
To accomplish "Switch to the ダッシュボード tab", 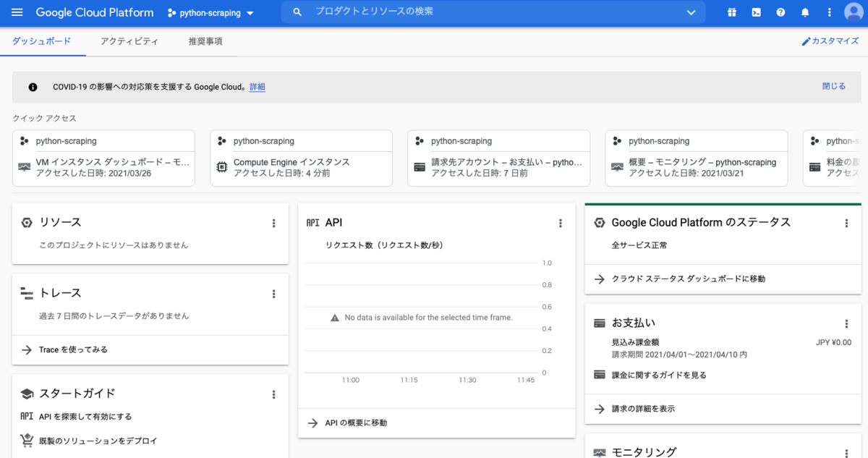I will (x=42, y=41).
